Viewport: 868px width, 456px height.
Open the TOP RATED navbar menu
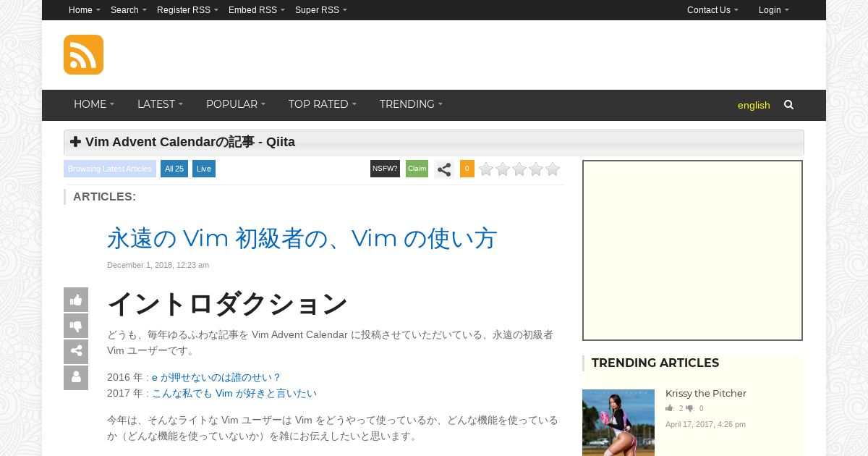tap(323, 105)
